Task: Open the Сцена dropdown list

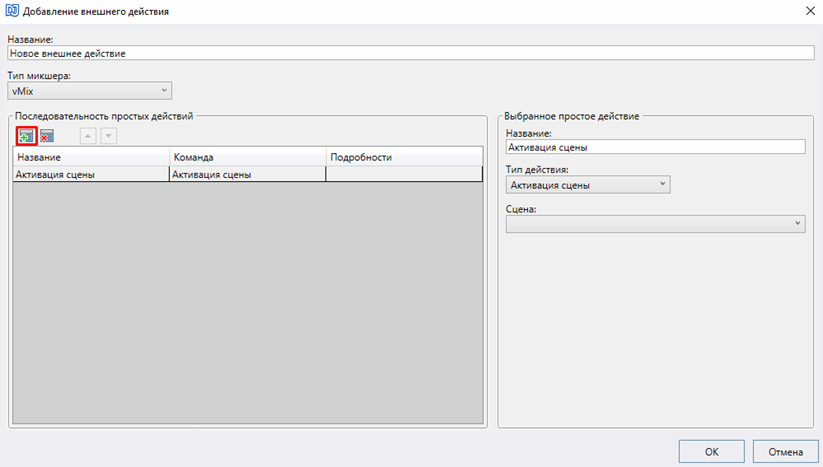Action: click(x=656, y=224)
